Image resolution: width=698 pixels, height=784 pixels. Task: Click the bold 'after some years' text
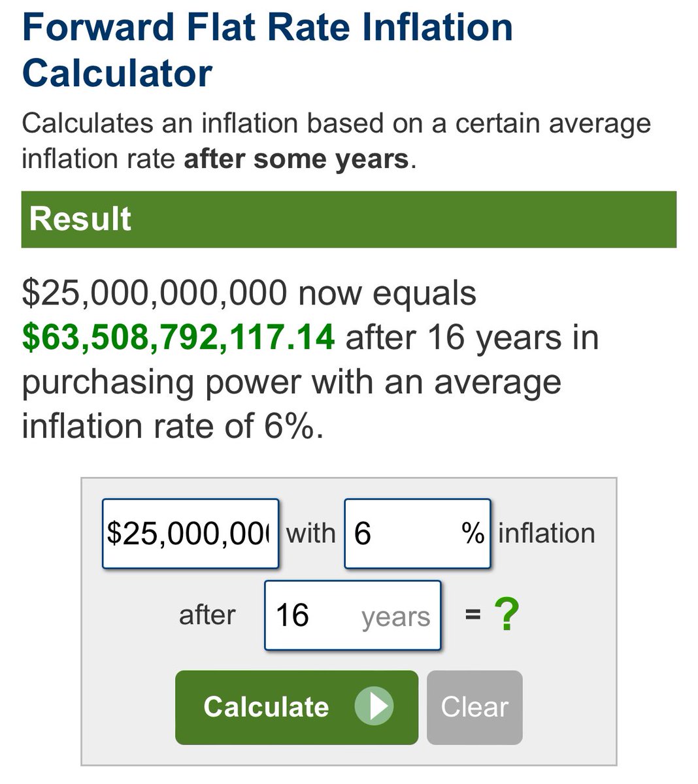click(x=297, y=159)
